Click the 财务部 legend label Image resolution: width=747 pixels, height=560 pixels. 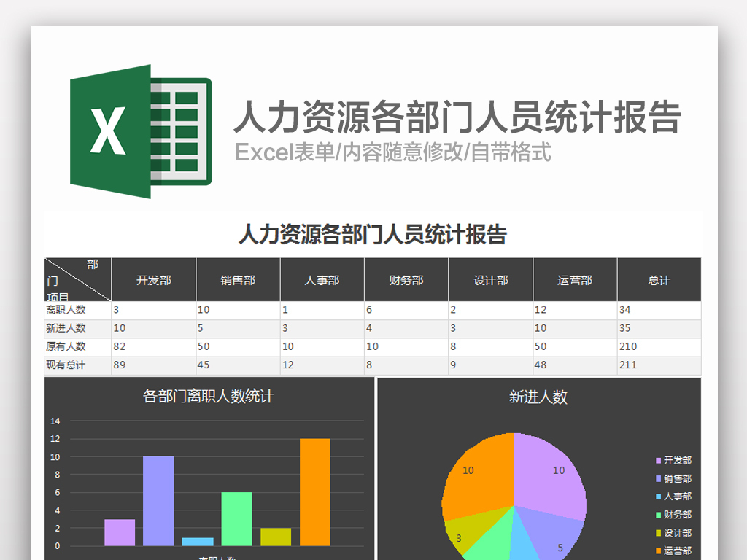tap(678, 515)
